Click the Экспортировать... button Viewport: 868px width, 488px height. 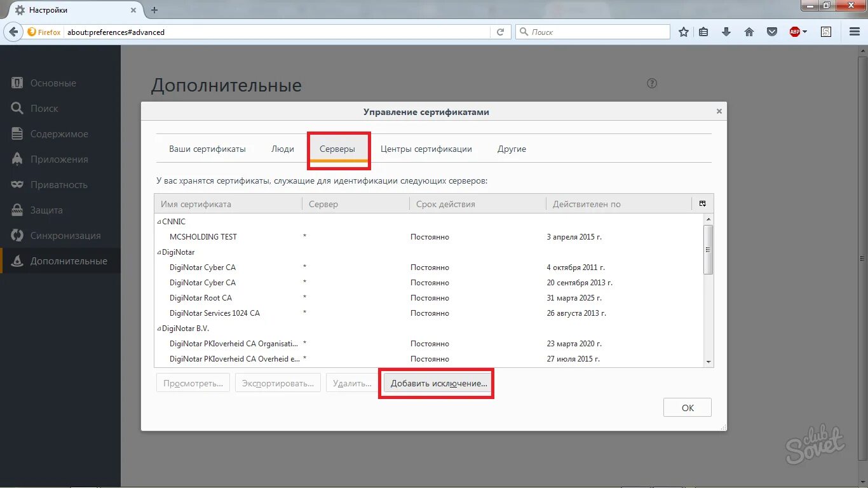(278, 383)
